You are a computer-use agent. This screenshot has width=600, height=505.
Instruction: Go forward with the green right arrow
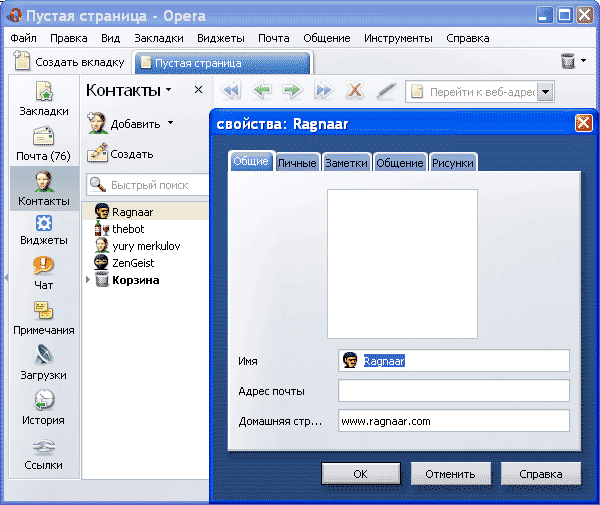coord(293,91)
